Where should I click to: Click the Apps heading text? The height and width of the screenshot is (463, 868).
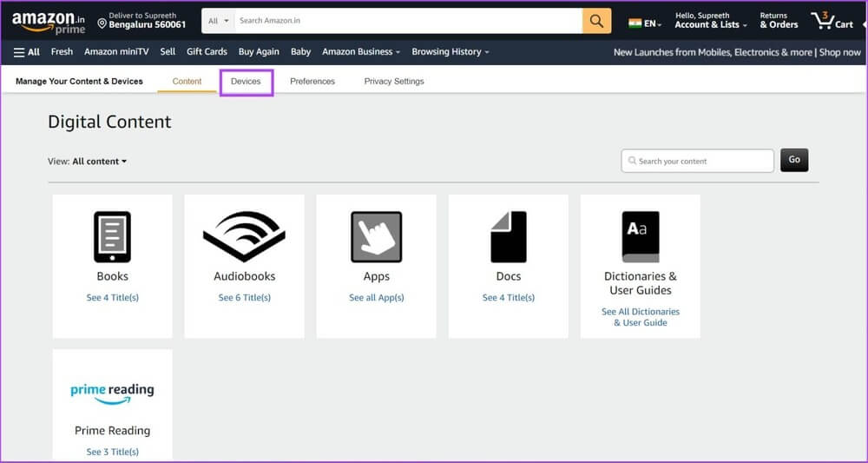pyautogui.click(x=377, y=276)
